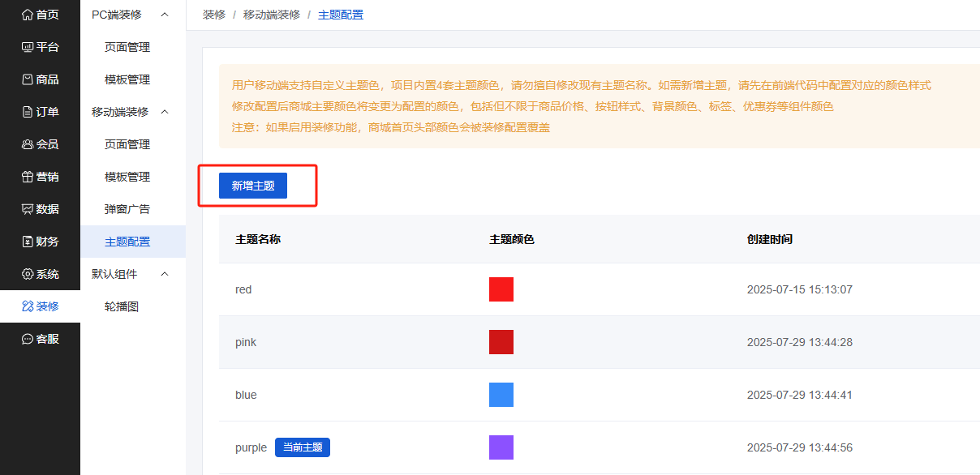The image size is (980, 475).
Task: Click the ledger icon beside 财务
Action: click(28, 242)
